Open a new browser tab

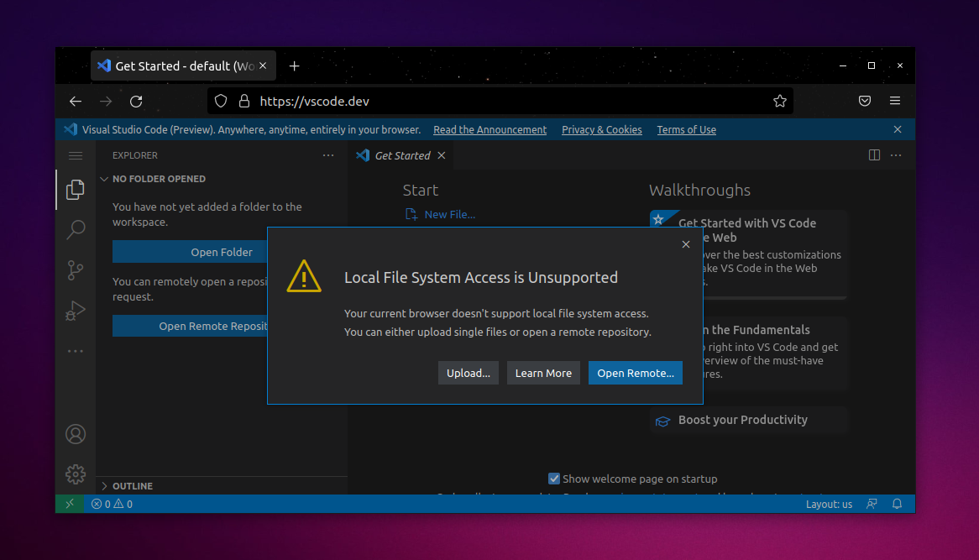294,66
